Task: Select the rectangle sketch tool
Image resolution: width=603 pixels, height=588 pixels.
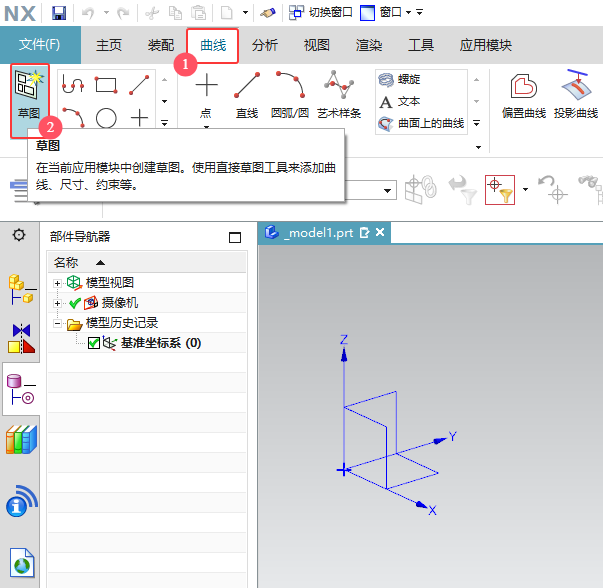Action: 106,85
